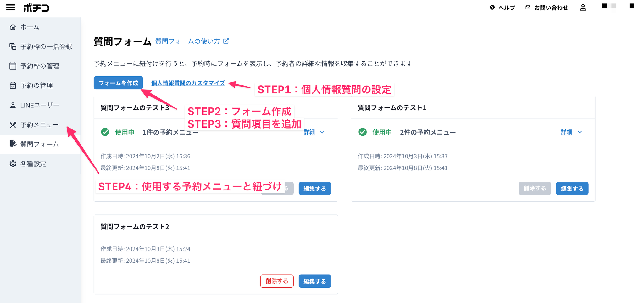Click the 予約メニュー utensils icon
The width and height of the screenshot is (644, 303).
pyautogui.click(x=13, y=125)
